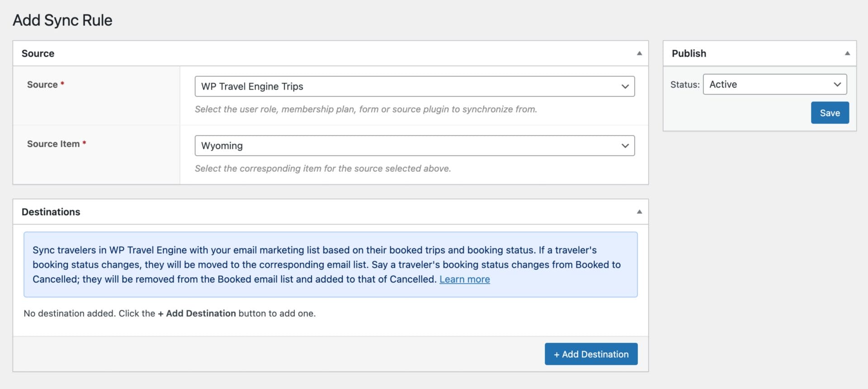Click the Publish panel heading
Screen dimensions: 868x389
(689, 53)
